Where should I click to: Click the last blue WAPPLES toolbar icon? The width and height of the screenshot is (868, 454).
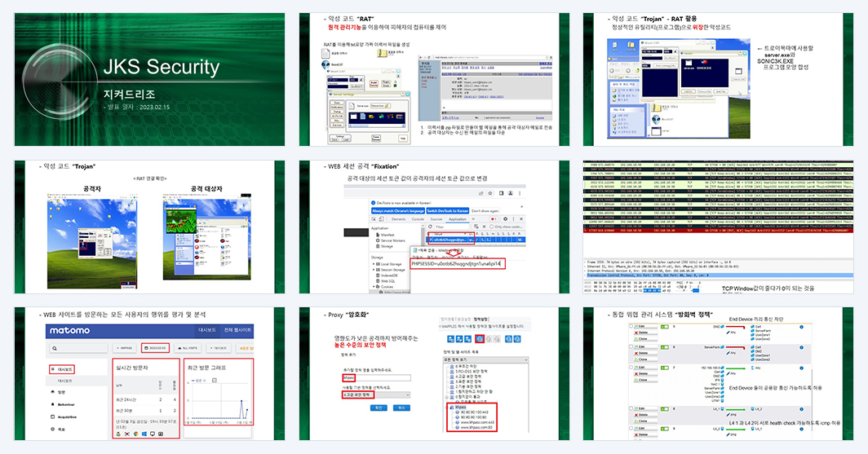tap(517, 339)
